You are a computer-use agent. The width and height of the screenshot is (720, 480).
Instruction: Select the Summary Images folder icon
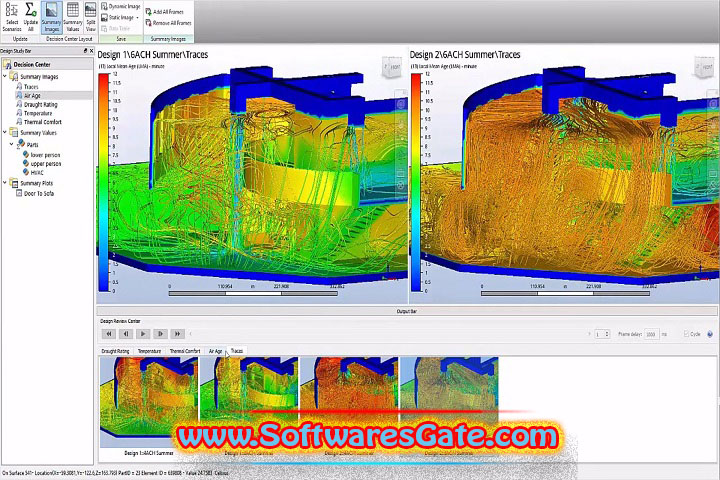pos(14,77)
